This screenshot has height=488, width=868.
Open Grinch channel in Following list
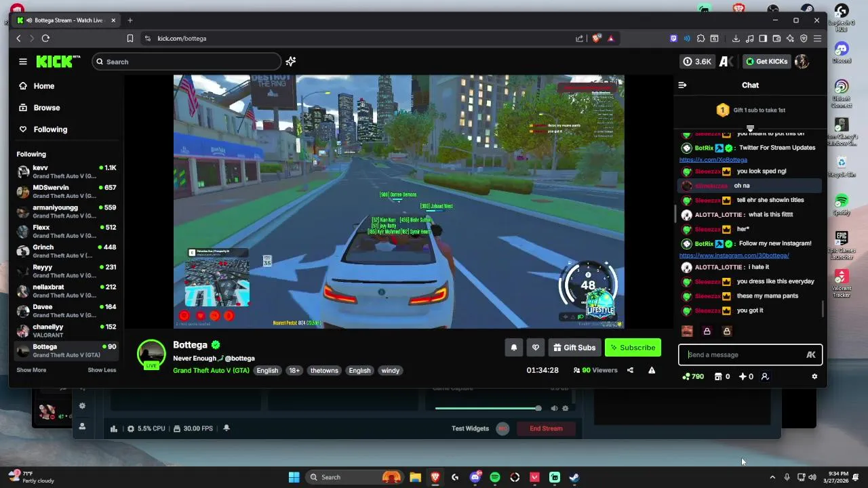[66, 251]
